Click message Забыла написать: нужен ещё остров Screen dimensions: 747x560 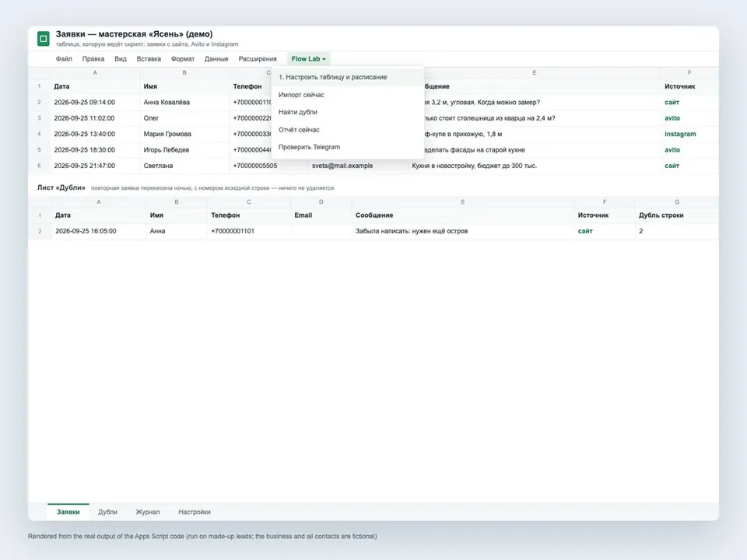tap(462, 231)
